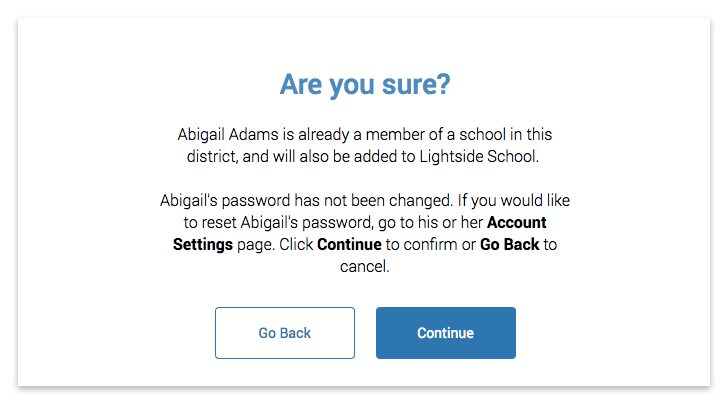Click 'to reset Abigail's password' text
The image size is (728, 404).
(278, 222)
